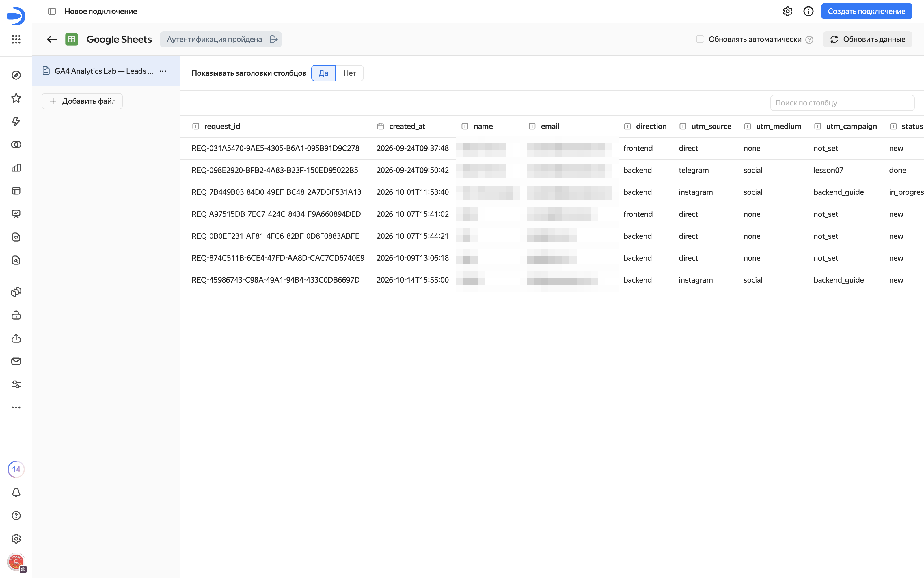The image size is (924, 578).
Task: Open the help question mark icon in sidebar
Action: (16, 516)
